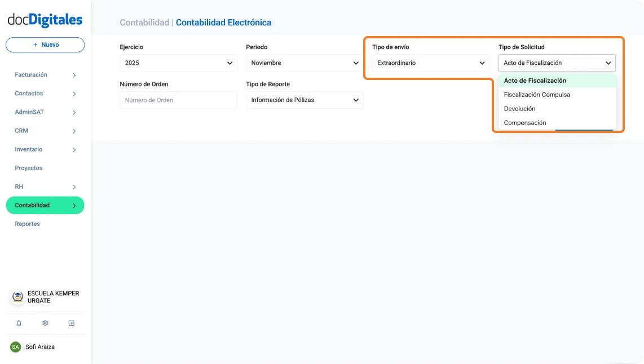Open the settings gear icon
The height and width of the screenshot is (364, 644).
(x=45, y=323)
